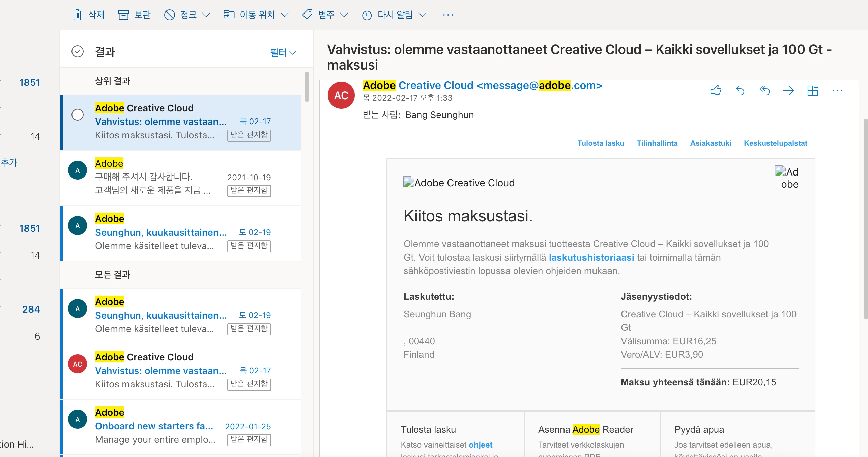Click avatar of Adobe Onboard new starters email
868x457 pixels.
pos(78,419)
